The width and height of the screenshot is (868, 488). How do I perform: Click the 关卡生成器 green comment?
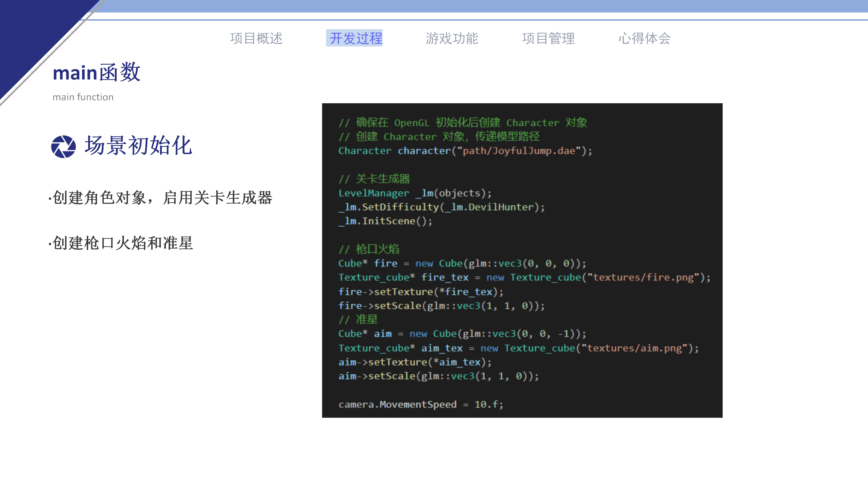[375, 178]
